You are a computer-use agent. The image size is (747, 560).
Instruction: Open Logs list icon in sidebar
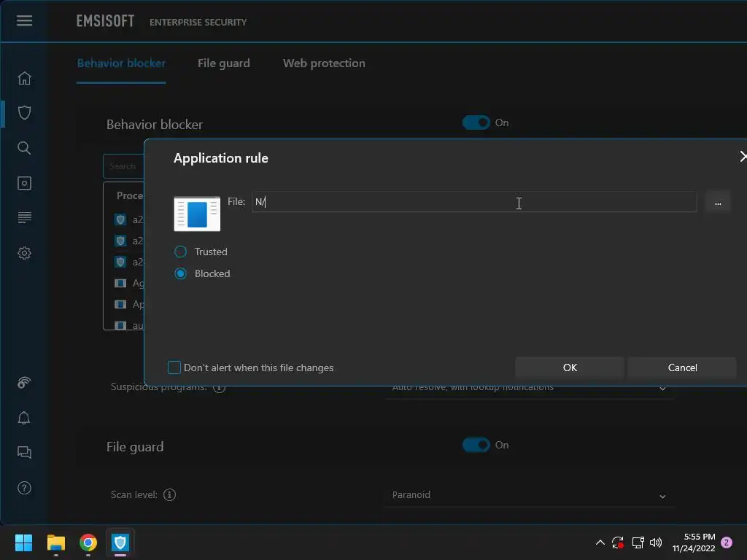24,217
